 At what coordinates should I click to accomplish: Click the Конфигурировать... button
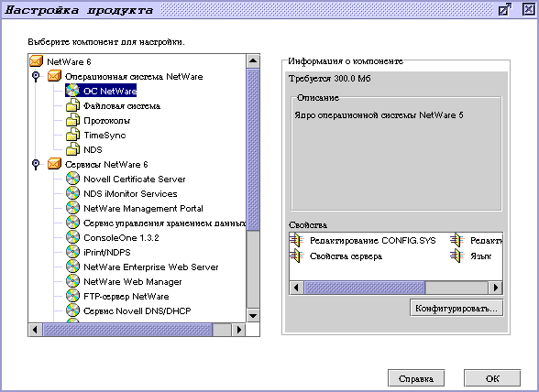(456, 308)
